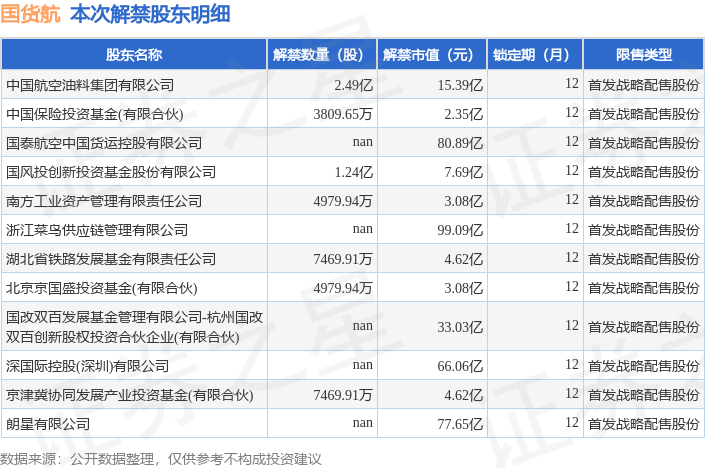Click 4979.94万 in 南方工业资产管理 row

tap(343, 201)
